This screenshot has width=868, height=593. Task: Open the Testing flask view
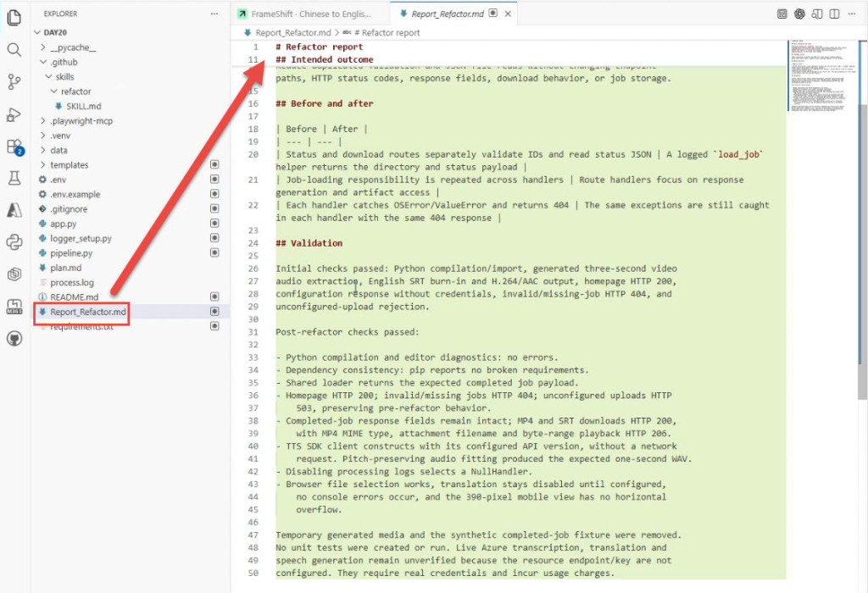pyautogui.click(x=14, y=178)
